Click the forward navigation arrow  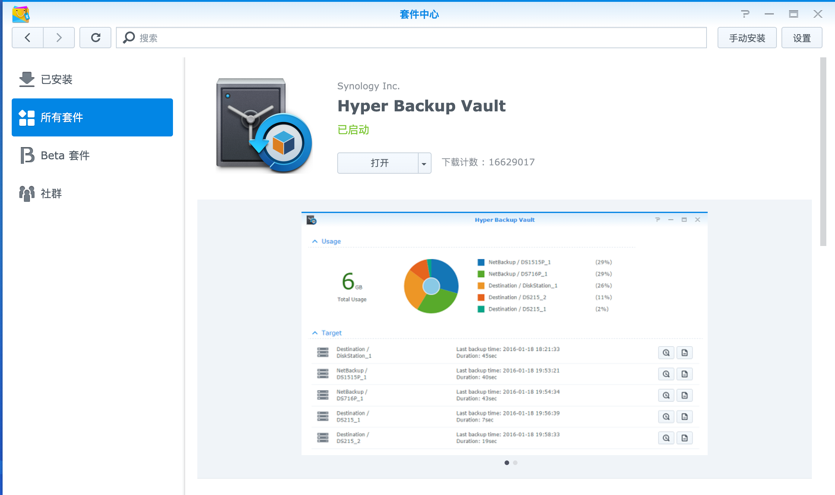tap(59, 38)
